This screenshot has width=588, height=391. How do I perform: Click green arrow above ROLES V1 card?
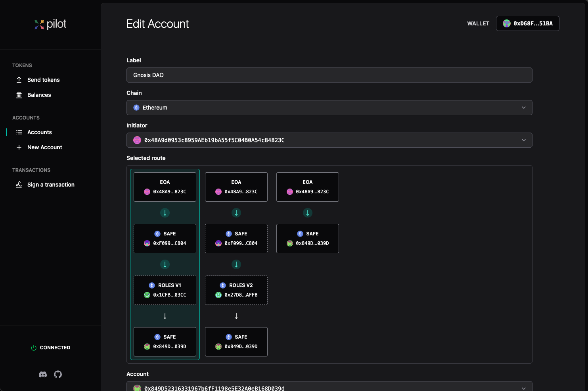coord(165,264)
